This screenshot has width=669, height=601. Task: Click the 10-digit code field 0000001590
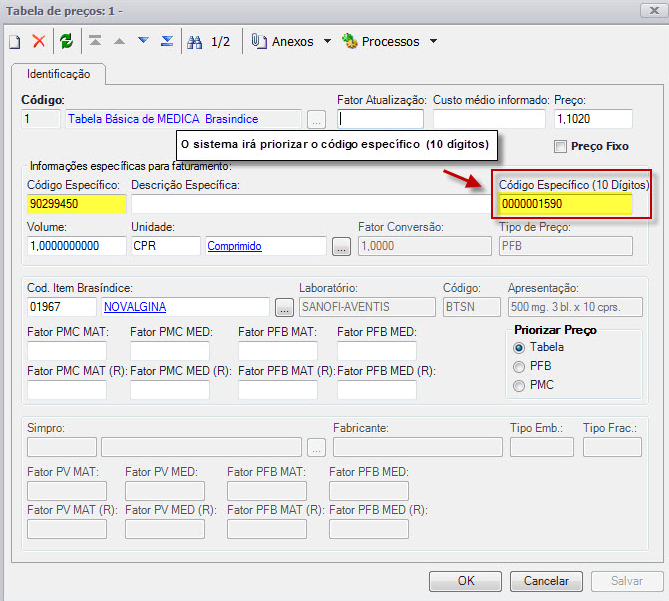click(565, 204)
